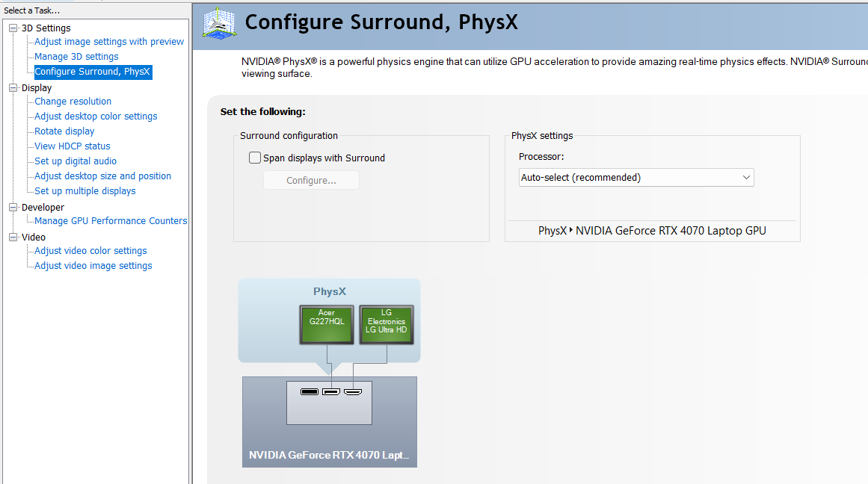Open Rotate display page

pos(64,131)
